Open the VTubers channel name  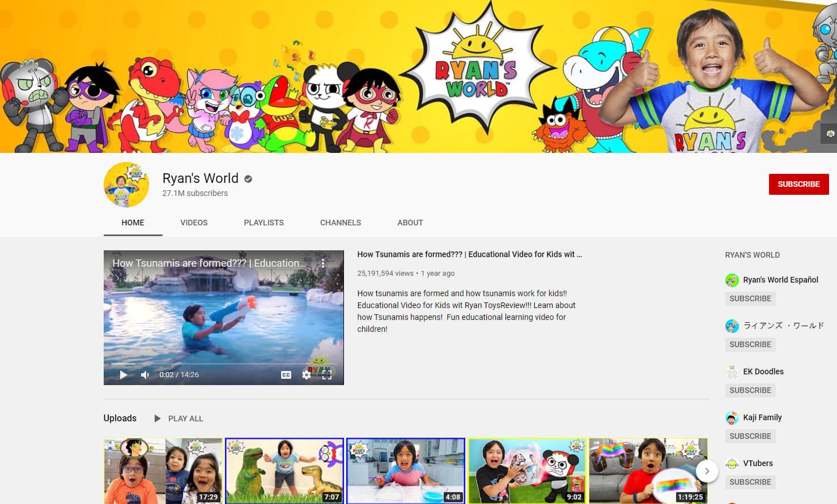[x=758, y=463]
